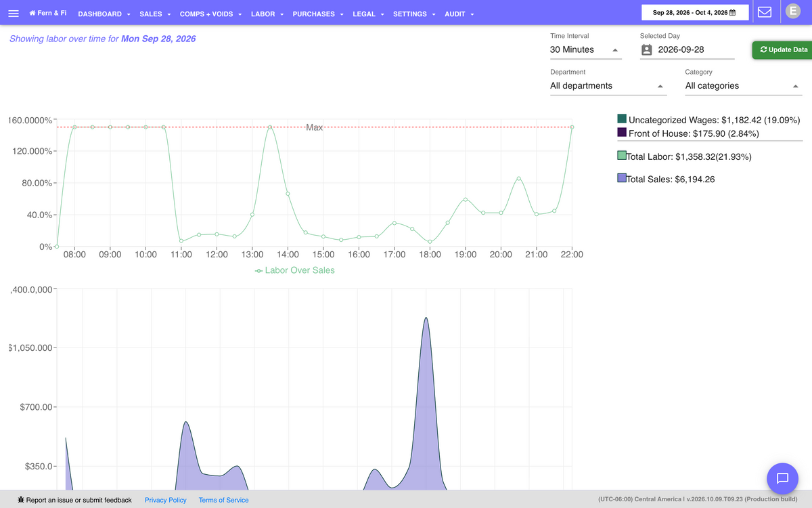The image size is (812, 508).
Task: Open the All departments dropdown
Action: point(609,86)
